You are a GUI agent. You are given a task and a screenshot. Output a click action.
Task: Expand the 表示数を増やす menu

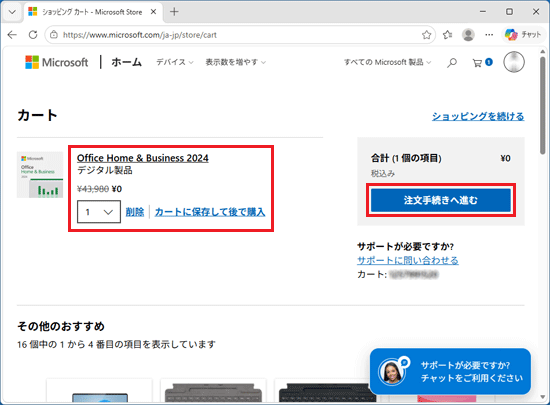coord(235,62)
